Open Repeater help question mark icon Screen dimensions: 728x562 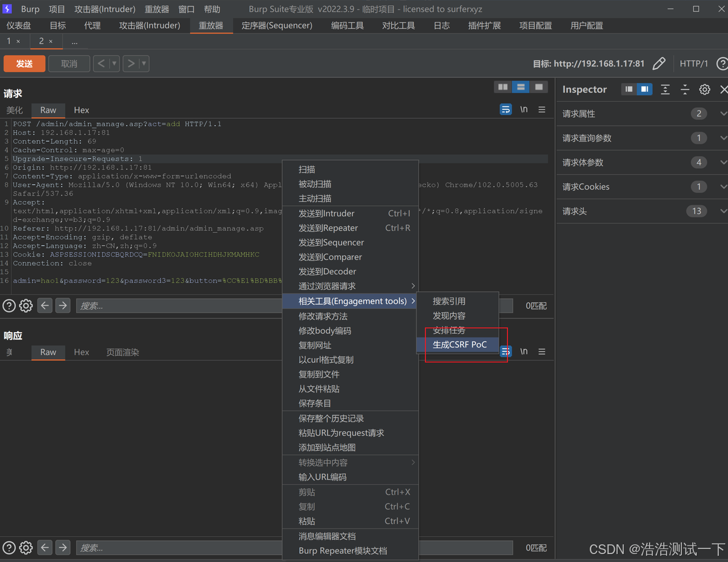click(722, 64)
